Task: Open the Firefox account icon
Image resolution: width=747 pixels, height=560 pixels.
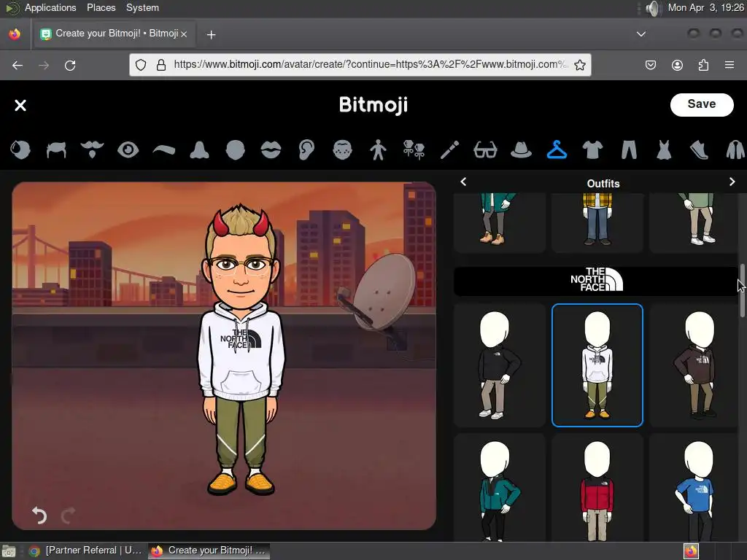Action: tap(677, 65)
